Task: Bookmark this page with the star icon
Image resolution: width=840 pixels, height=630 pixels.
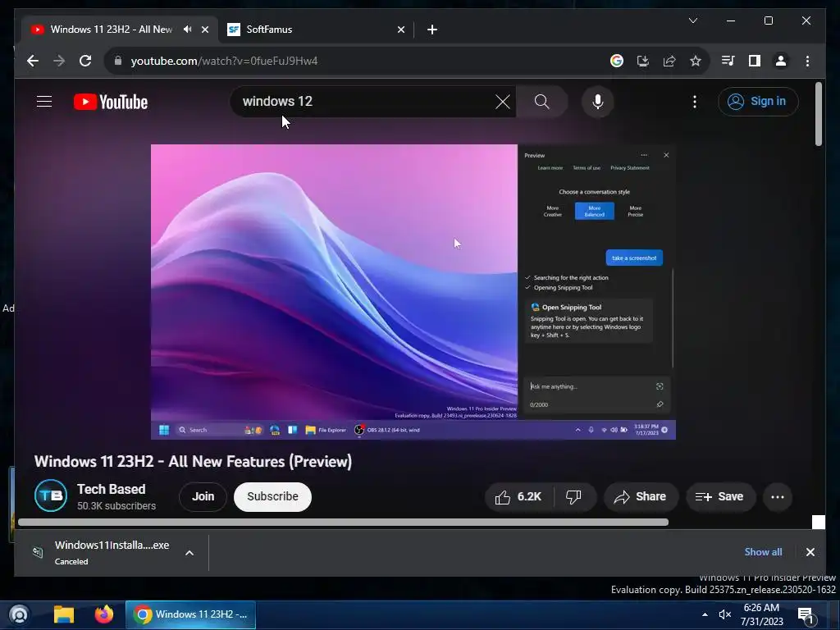Action: 696,61
